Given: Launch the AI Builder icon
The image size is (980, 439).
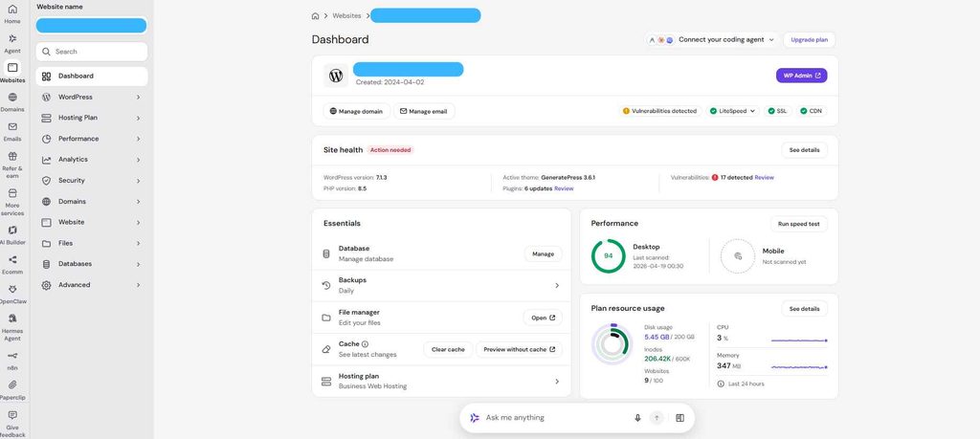Looking at the screenshot, I should pos(12,230).
